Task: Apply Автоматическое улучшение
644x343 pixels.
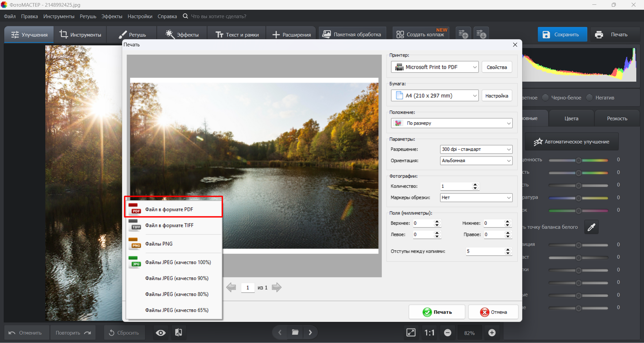Action: point(572,141)
